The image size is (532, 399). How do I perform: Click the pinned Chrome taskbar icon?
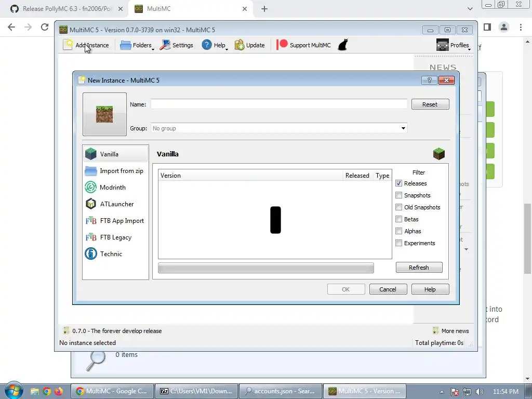click(47, 391)
